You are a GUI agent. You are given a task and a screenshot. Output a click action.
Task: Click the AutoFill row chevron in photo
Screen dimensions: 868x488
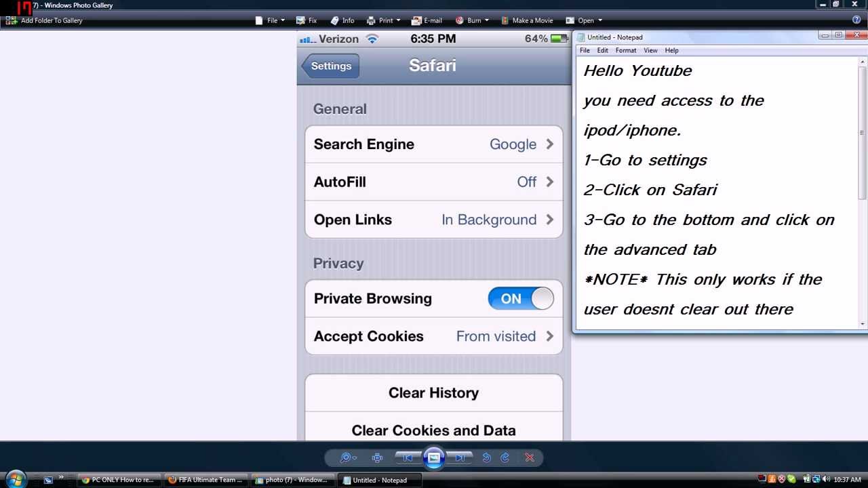coord(550,182)
